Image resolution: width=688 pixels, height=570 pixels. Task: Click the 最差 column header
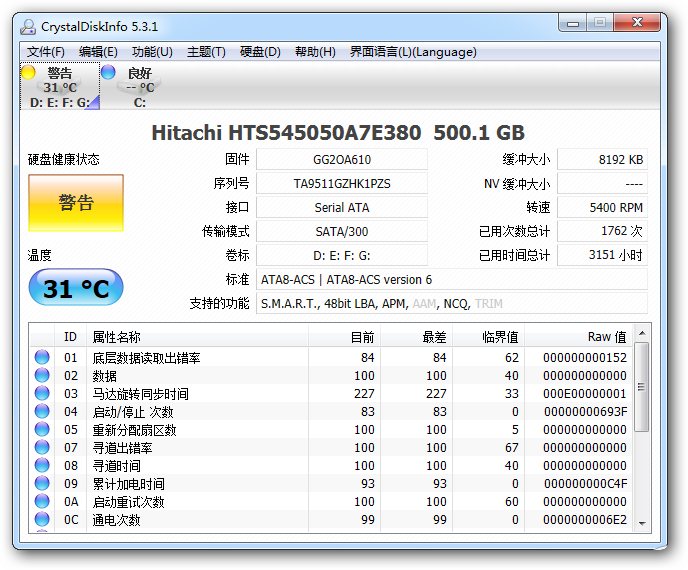(416, 337)
